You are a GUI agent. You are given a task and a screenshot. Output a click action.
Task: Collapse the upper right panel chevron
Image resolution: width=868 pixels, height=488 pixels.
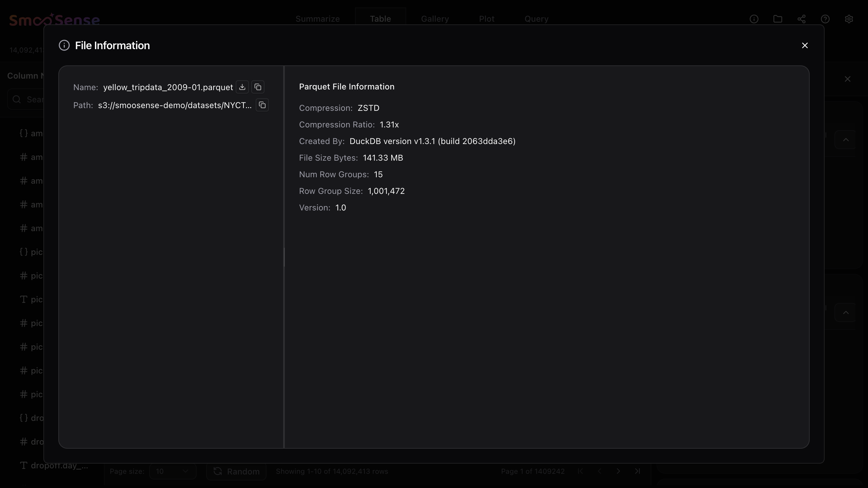click(x=846, y=140)
